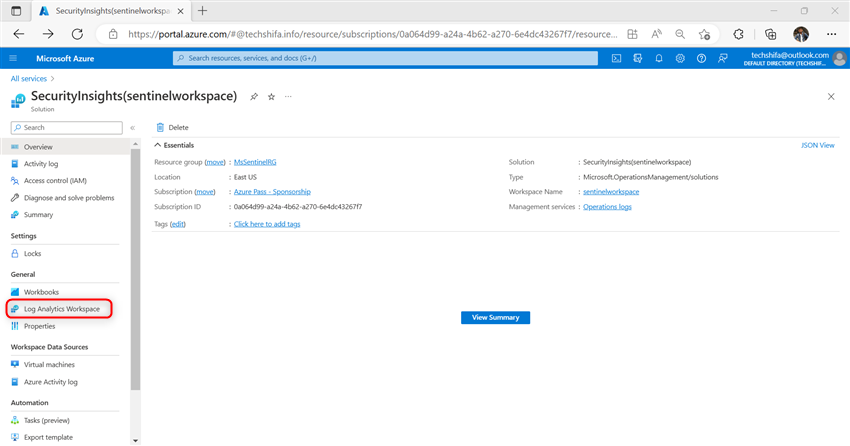Add this page to browser favorites
Image resolution: width=850 pixels, height=446 pixels.
pyautogui.click(x=704, y=34)
